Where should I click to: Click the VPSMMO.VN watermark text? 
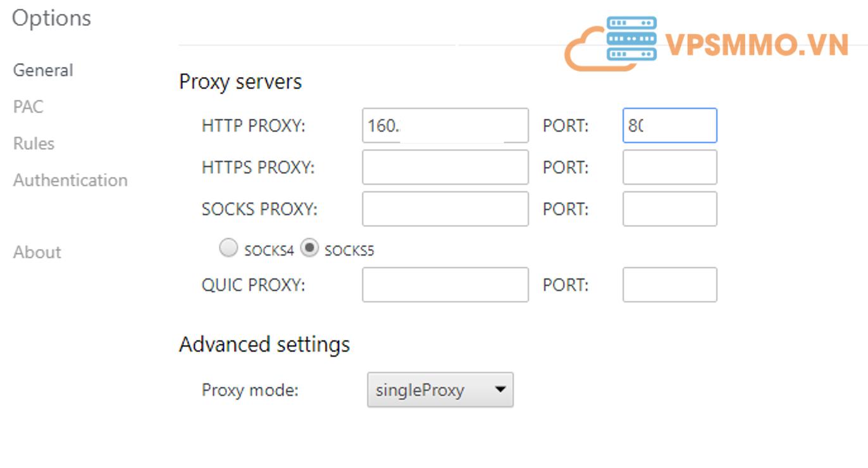click(x=757, y=45)
